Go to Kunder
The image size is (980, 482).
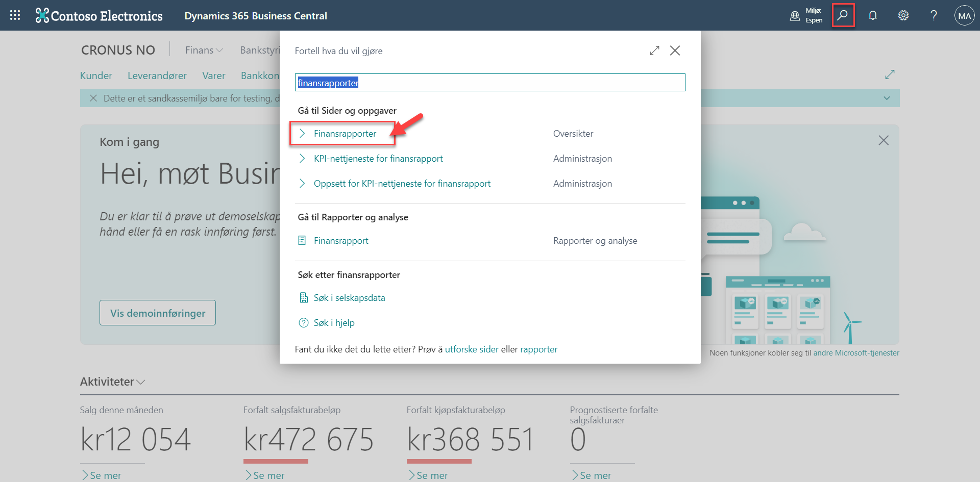(96, 75)
